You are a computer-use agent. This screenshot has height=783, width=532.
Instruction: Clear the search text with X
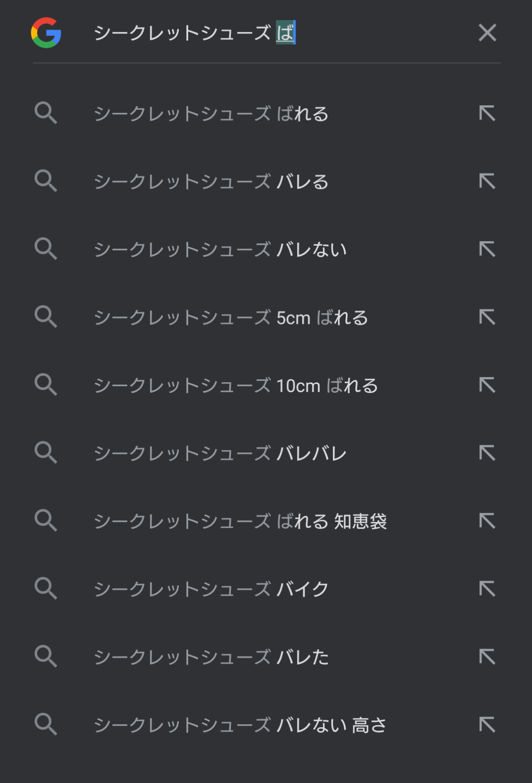[487, 33]
